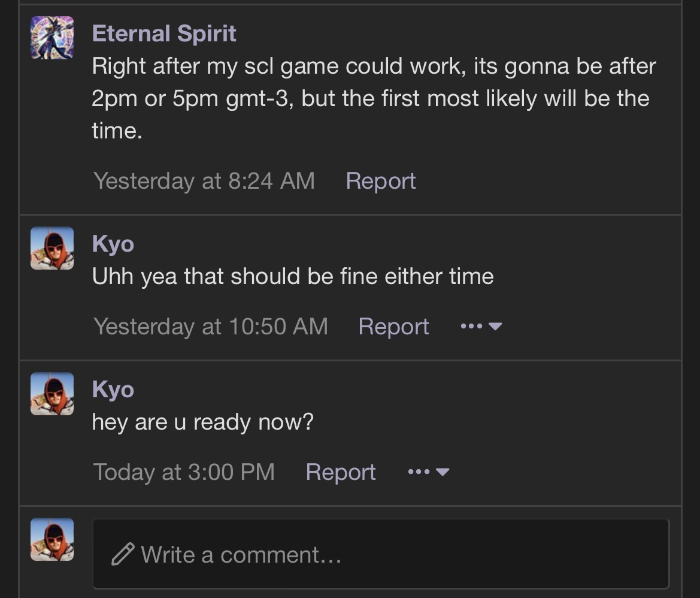Click Eternal Spirit's comment text about scl game
The height and width of the screenshot is (598, 700).
pos(374,98)
